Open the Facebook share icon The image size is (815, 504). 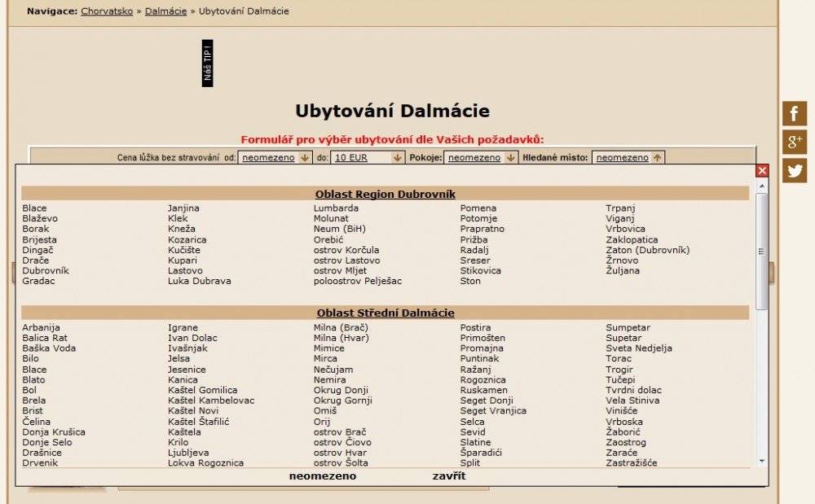pyautogui.click(x=795, y=114)
